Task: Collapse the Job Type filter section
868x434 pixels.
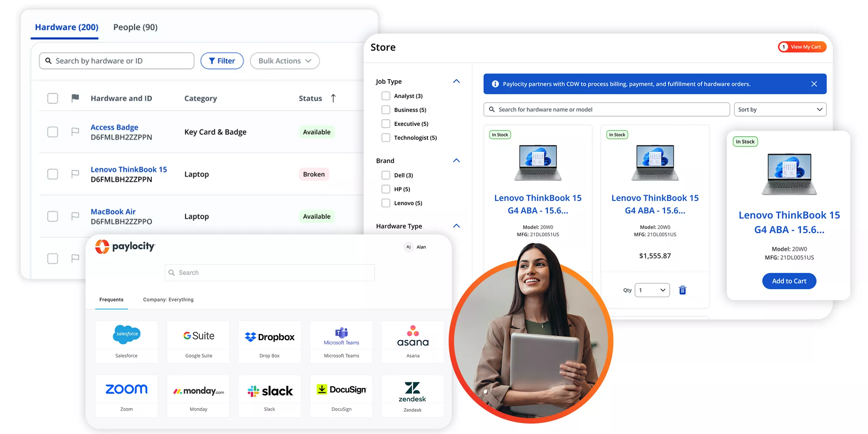Action: pyautogui.click(x=456, y=81)
